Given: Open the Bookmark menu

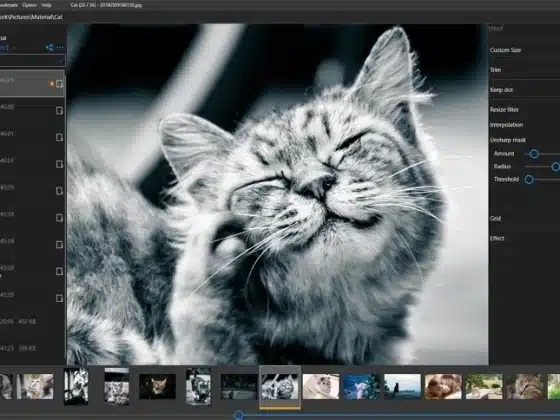Looking at the screenshot, I should click(9, 5).
